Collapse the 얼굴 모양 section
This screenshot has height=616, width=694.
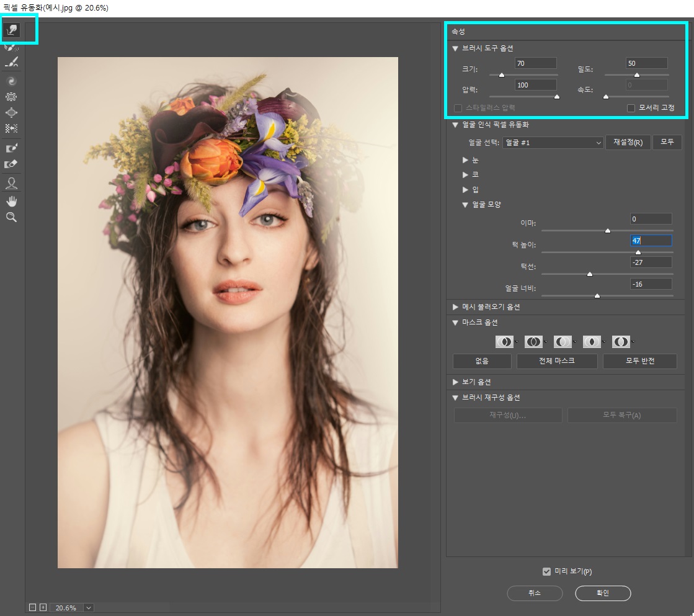(465, 205)
